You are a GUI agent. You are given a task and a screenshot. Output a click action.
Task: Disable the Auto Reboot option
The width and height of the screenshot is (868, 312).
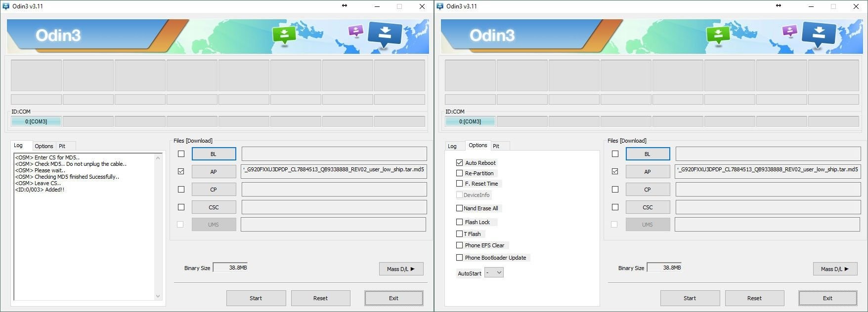[460, 162]
